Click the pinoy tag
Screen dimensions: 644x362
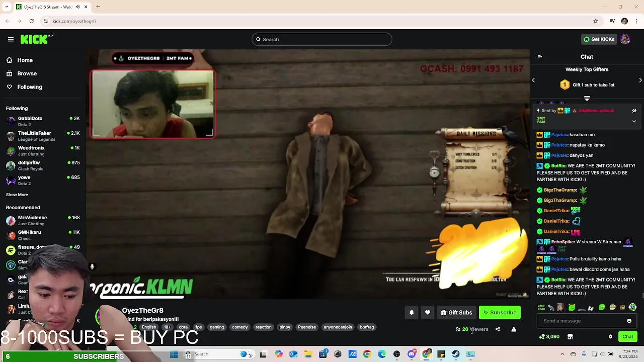(x=285, y=327)
